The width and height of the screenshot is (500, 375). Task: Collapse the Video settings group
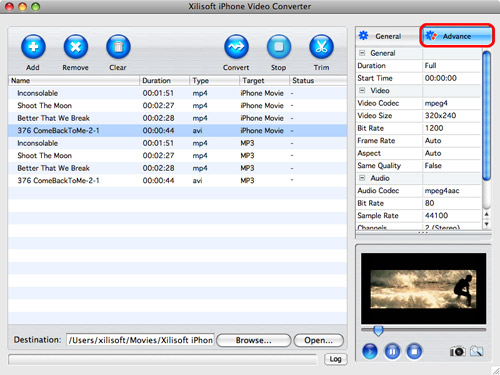point(362,90)
